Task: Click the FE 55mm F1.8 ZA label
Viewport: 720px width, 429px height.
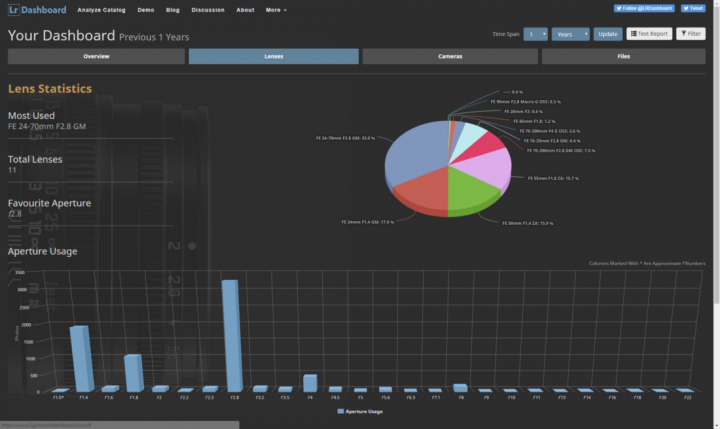Action: 553,178
